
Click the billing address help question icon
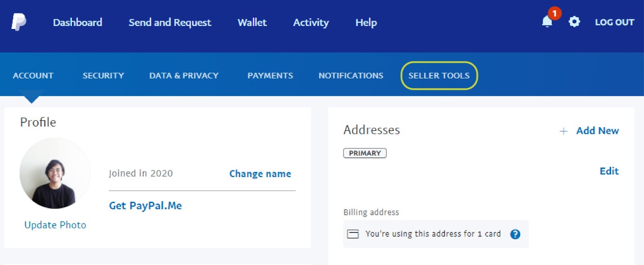coord(515,234)
